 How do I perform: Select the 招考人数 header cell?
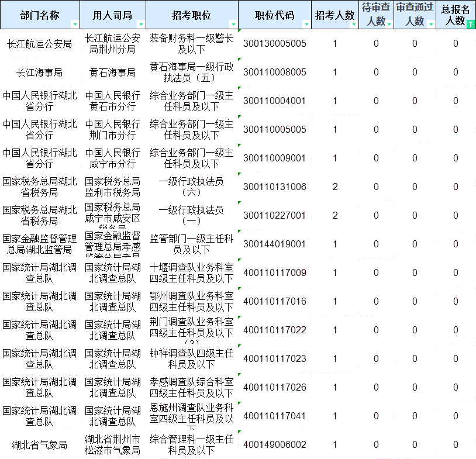pos(335,15)
